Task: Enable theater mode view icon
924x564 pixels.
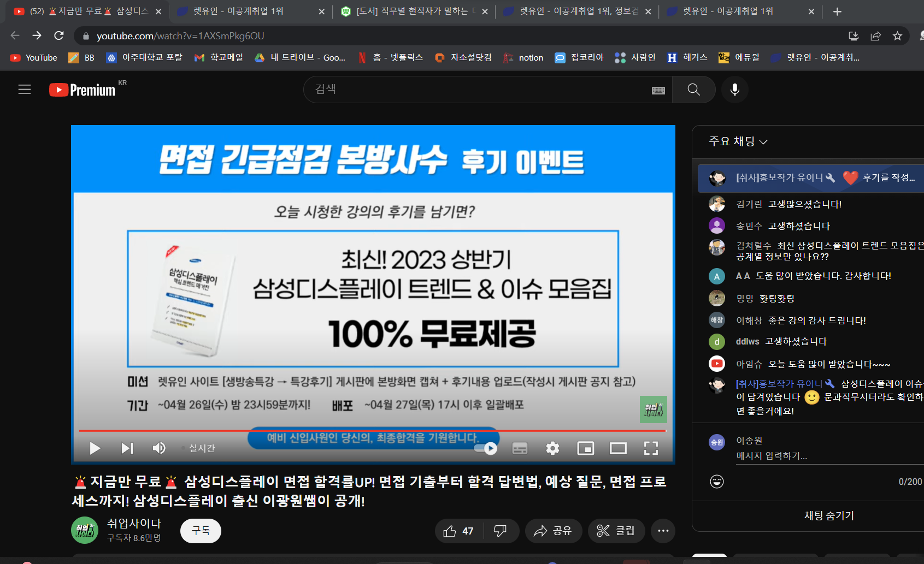Action: click(x=618, y=448)
